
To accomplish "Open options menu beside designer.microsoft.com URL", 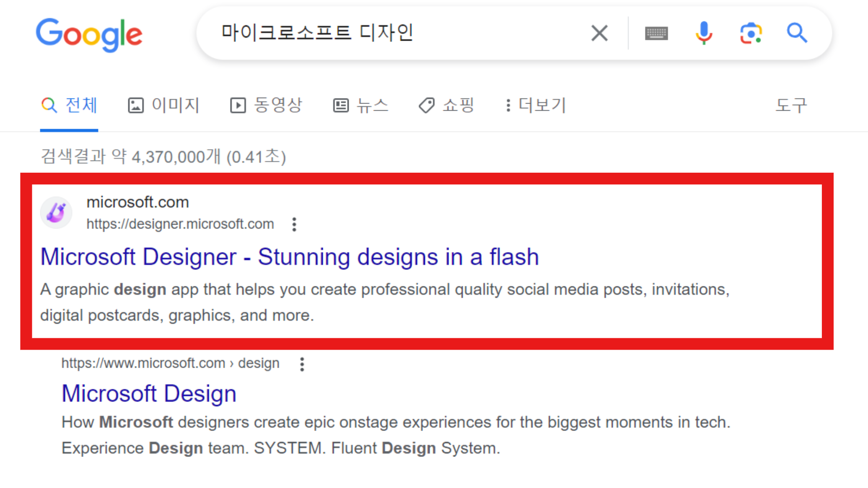I will 294,224.
